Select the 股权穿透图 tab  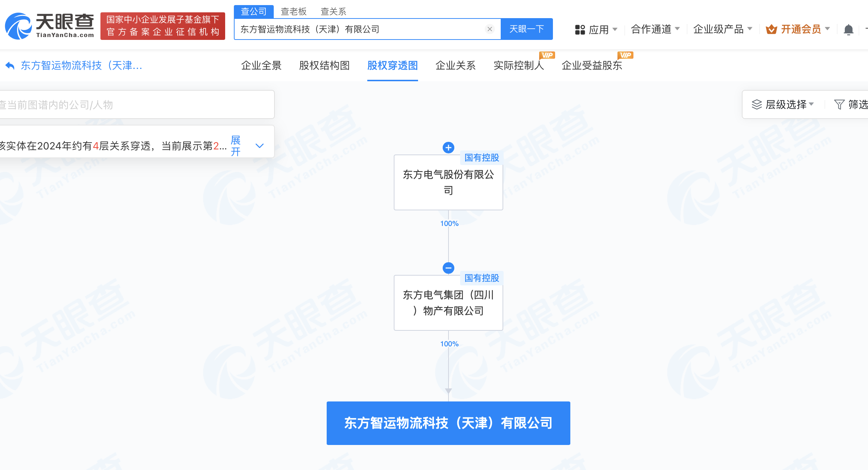(393, 66)
